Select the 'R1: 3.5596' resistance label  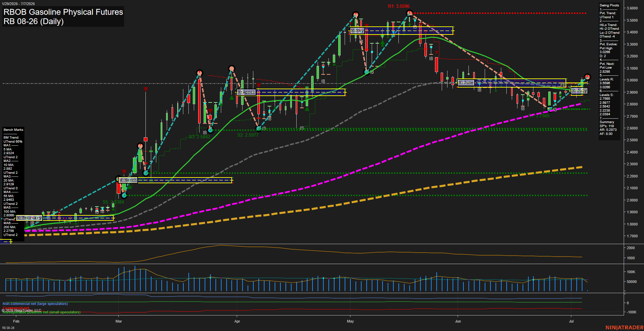(x=398, y=6)
